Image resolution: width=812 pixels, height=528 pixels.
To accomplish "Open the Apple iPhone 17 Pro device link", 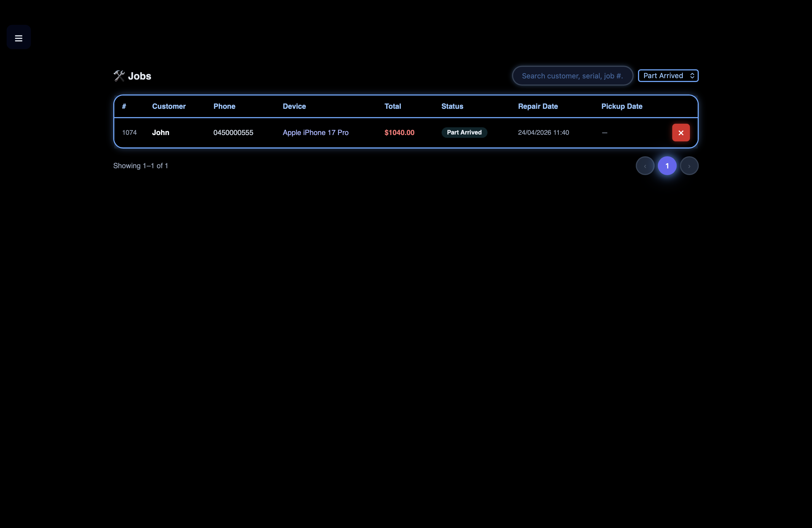I will click(316, 133).
